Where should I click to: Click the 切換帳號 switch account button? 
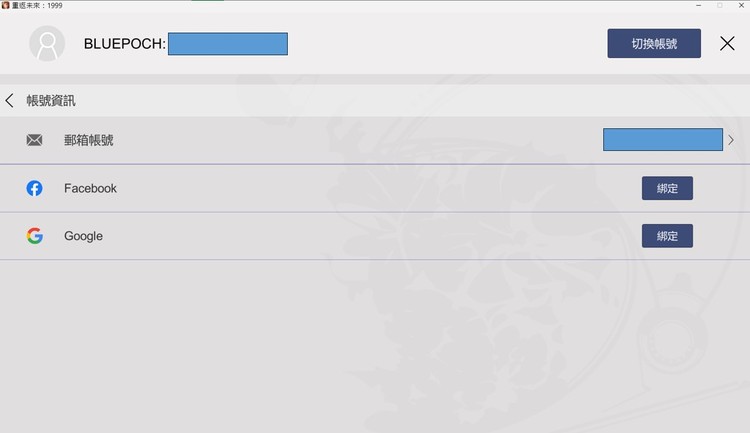pos(654,44)
